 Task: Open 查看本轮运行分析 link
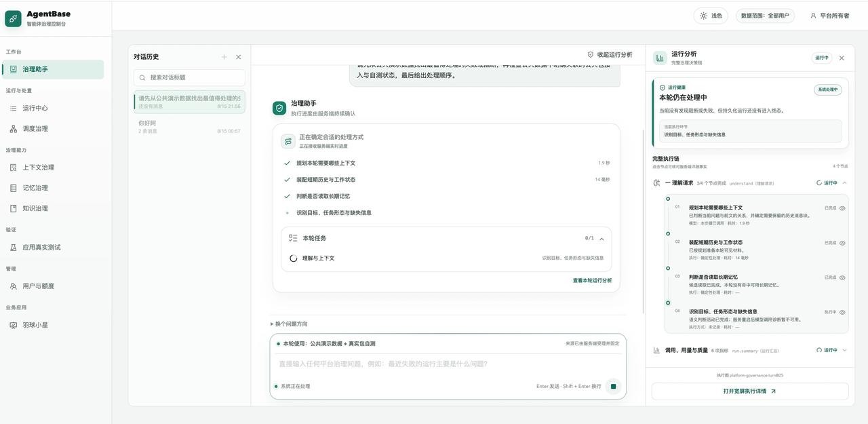pos(592,281)
